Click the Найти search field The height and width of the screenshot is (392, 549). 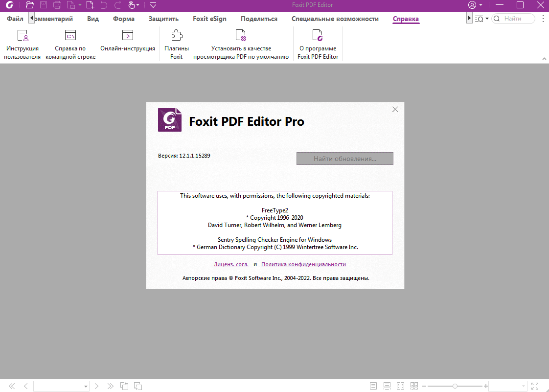(513, 19)
